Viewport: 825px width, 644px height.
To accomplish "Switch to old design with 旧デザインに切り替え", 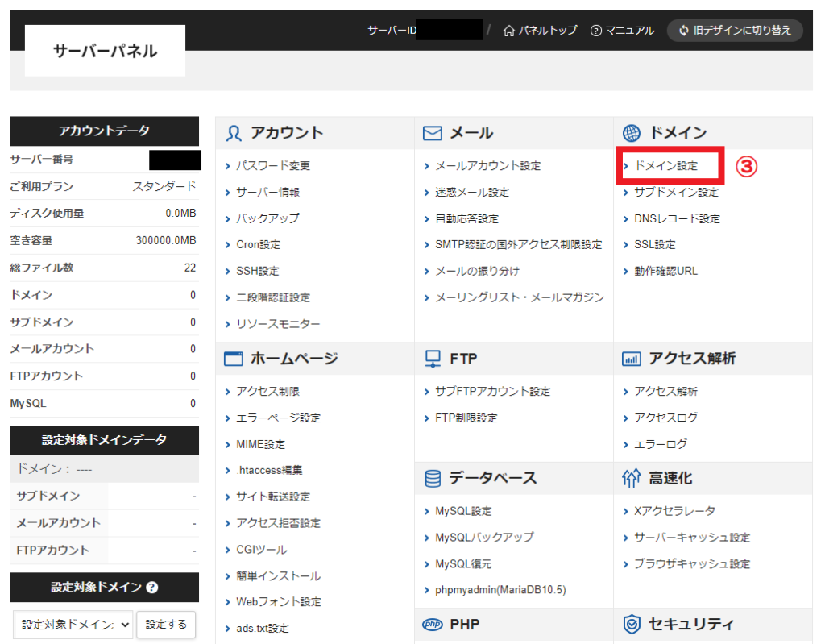I will click(x=735, y=31).
